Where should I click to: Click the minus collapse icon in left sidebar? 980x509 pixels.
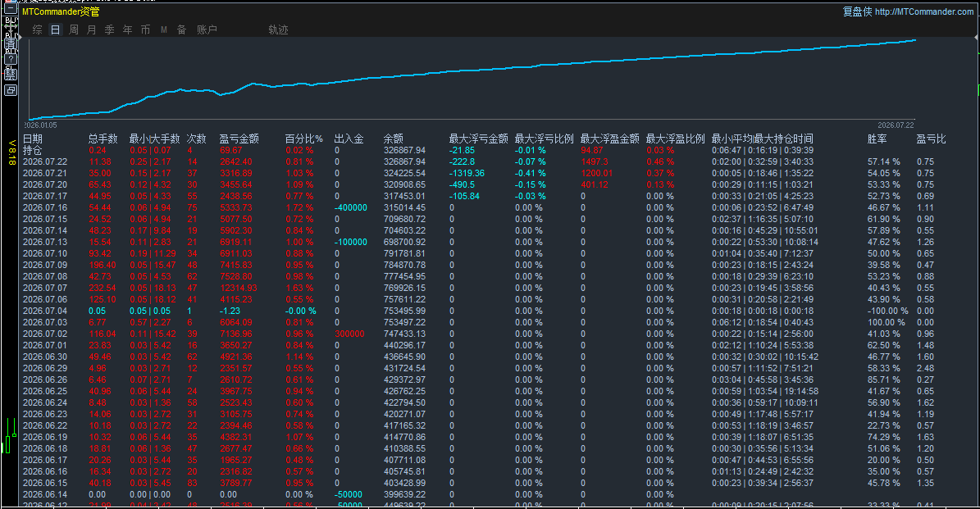click(x=11, y=8)
